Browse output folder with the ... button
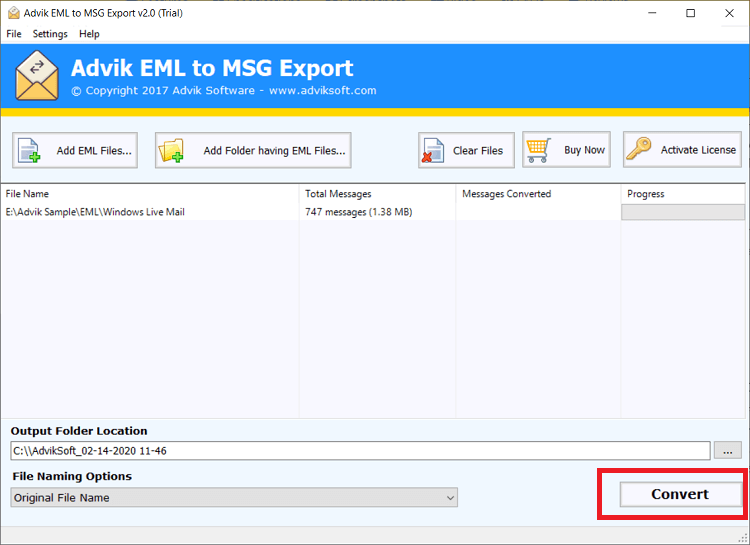 [728, 451]
